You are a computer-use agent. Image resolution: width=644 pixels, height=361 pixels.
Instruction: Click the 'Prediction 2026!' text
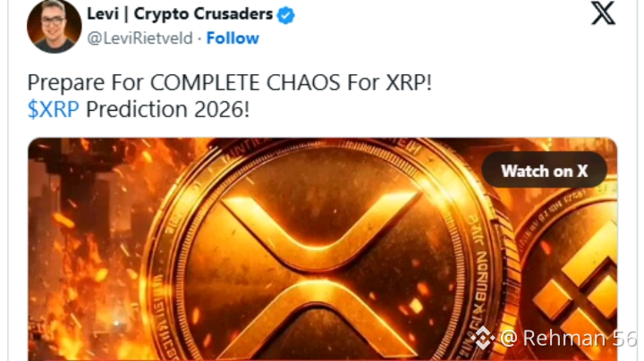[167, 110]
